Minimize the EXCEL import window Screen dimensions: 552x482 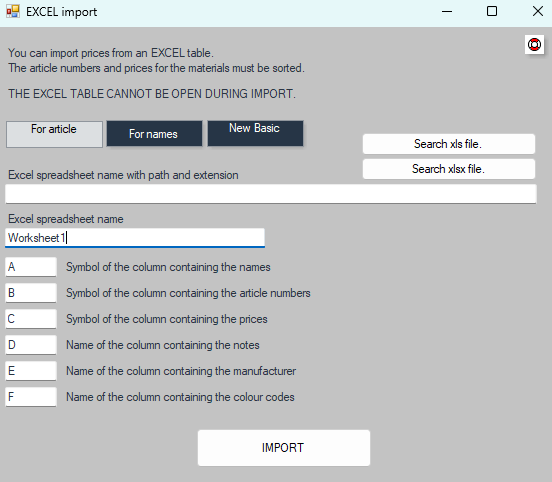(x=447, y=12)
